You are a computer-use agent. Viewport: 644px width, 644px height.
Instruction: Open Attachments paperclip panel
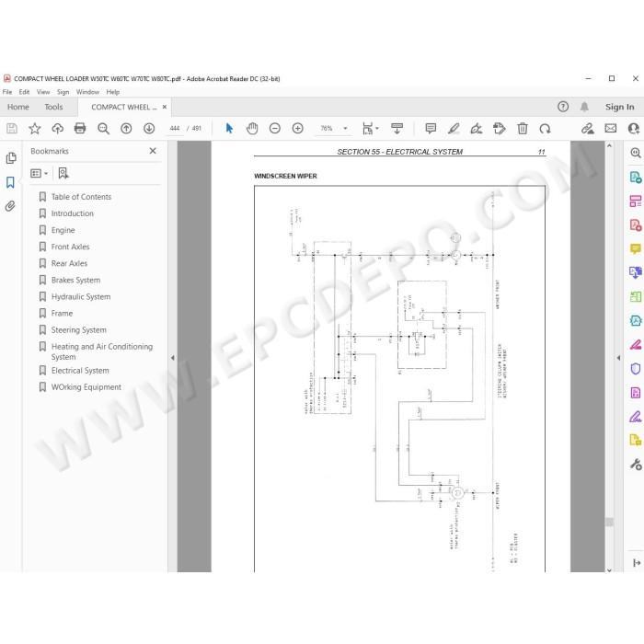click(x=10, y=206)
